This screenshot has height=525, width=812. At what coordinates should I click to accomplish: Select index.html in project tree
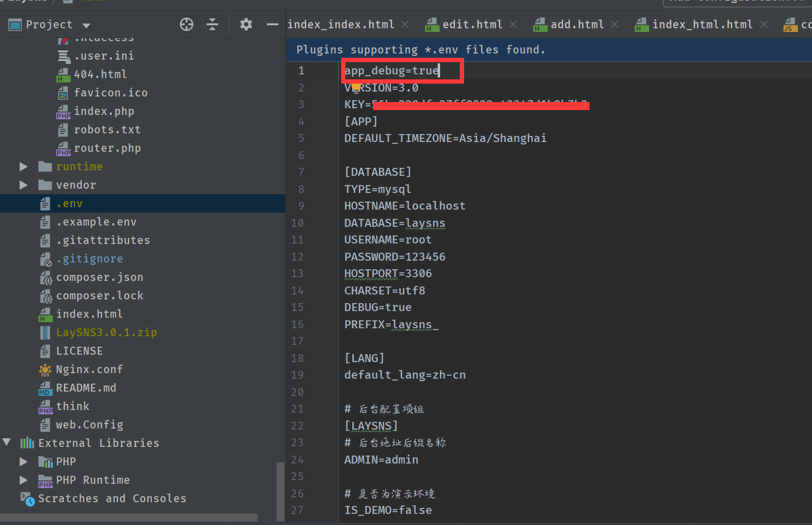(x=90, y=314)
